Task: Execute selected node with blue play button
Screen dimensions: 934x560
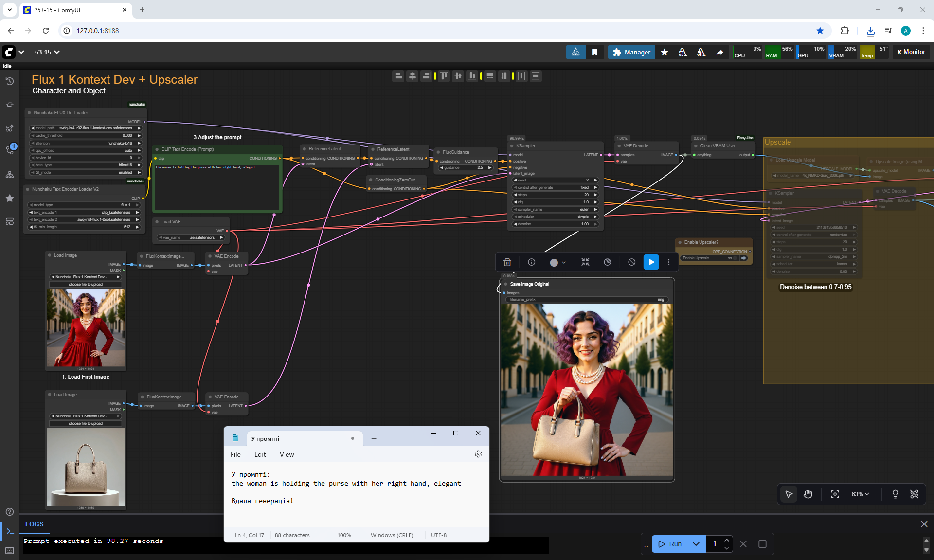Action: (651, 262)
